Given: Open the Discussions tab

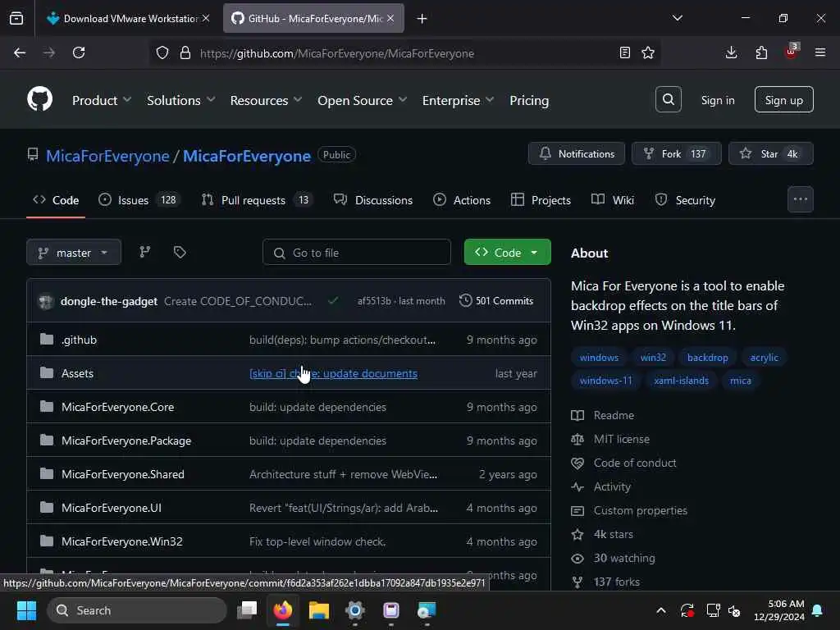Looking at the screenshot, I should 373,200.
